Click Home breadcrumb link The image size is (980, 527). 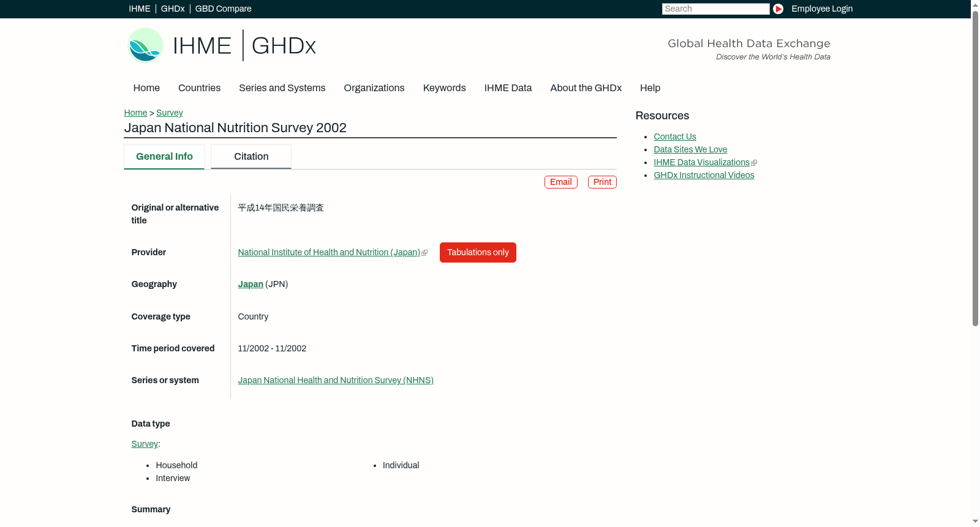point(135,113)
